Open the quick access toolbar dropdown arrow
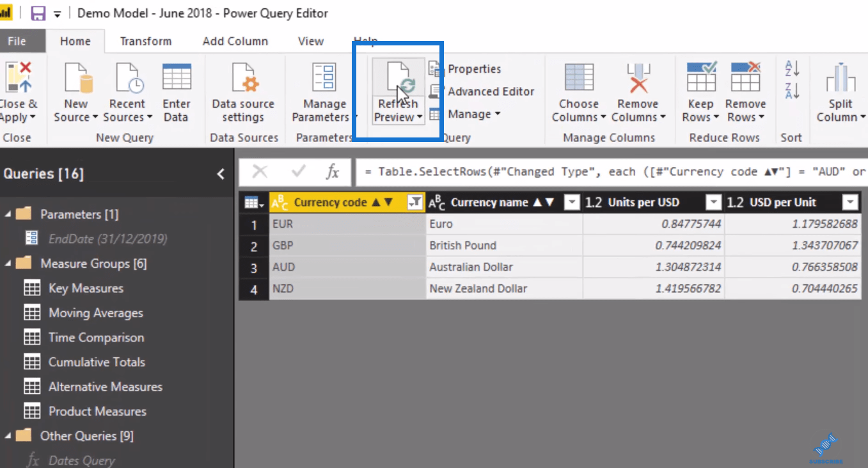 tap(56, 14)
